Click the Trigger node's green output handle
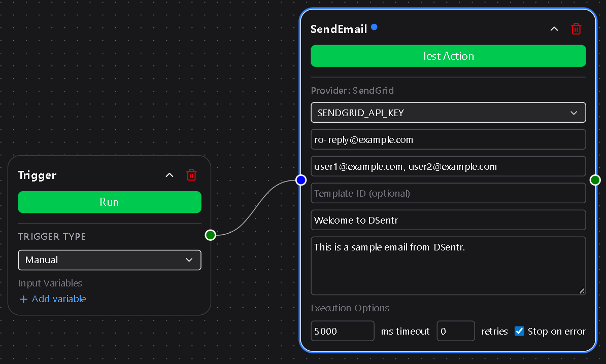 click(x=210, y=235)
